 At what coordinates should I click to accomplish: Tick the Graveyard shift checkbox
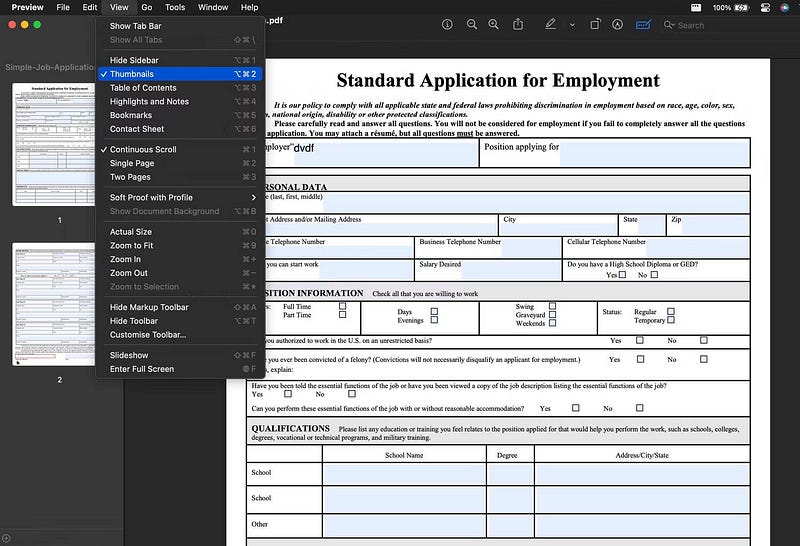pos(553,315)
